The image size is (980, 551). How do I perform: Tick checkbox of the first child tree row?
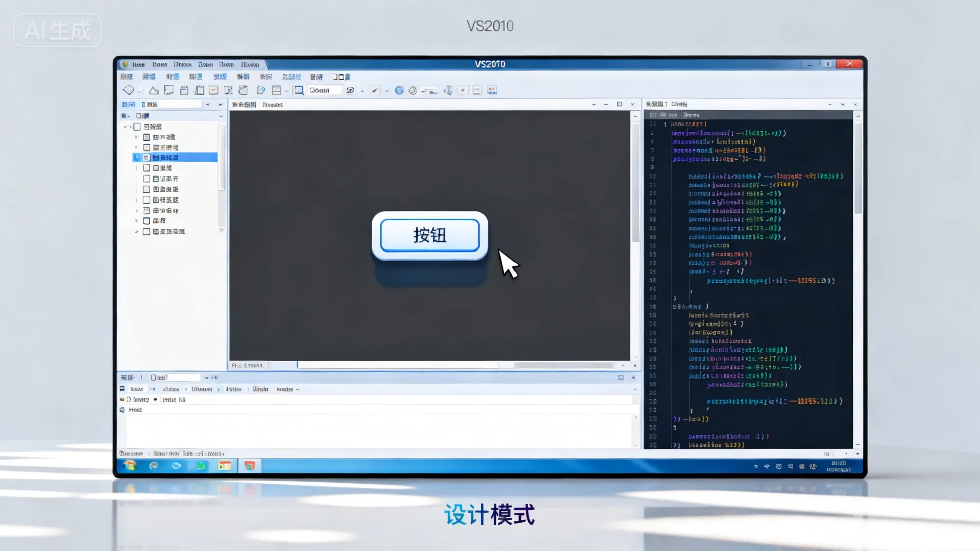pos(146,137)
